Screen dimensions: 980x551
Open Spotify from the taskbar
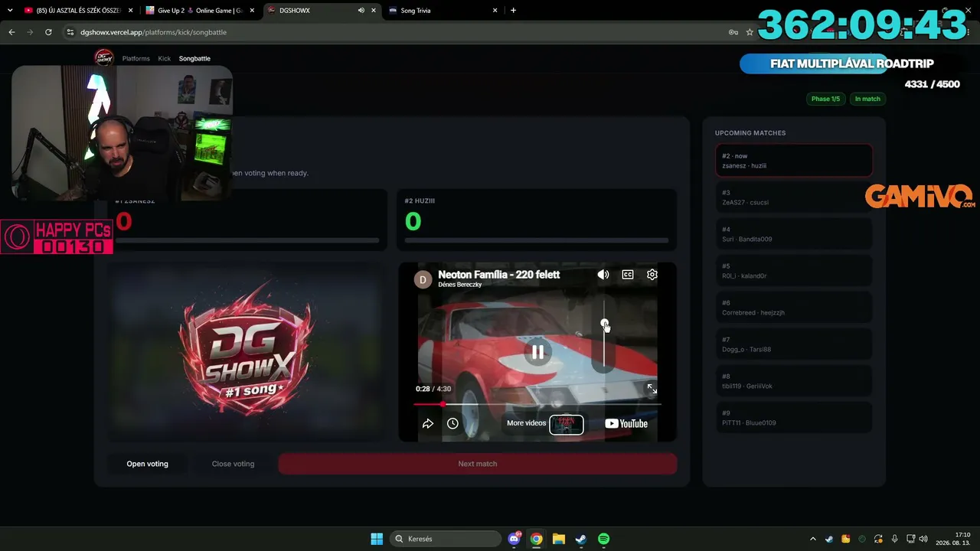pyautogui.click(x=603, y=539)
